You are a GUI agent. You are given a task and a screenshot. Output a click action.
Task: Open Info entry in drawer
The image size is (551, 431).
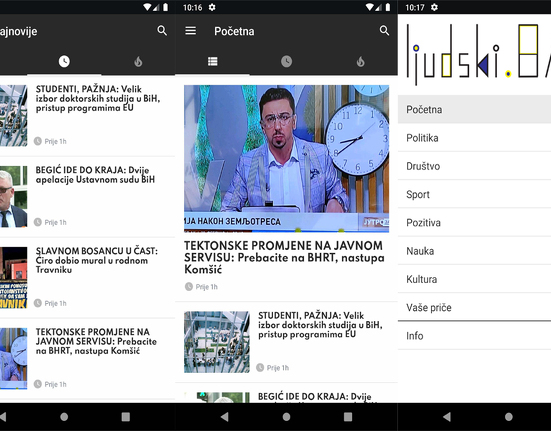[x=474, y=336]
